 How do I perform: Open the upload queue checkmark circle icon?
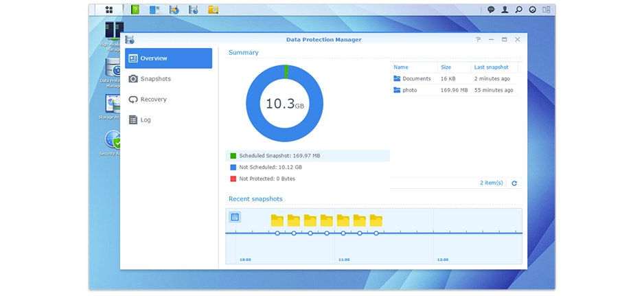(533, 10)
